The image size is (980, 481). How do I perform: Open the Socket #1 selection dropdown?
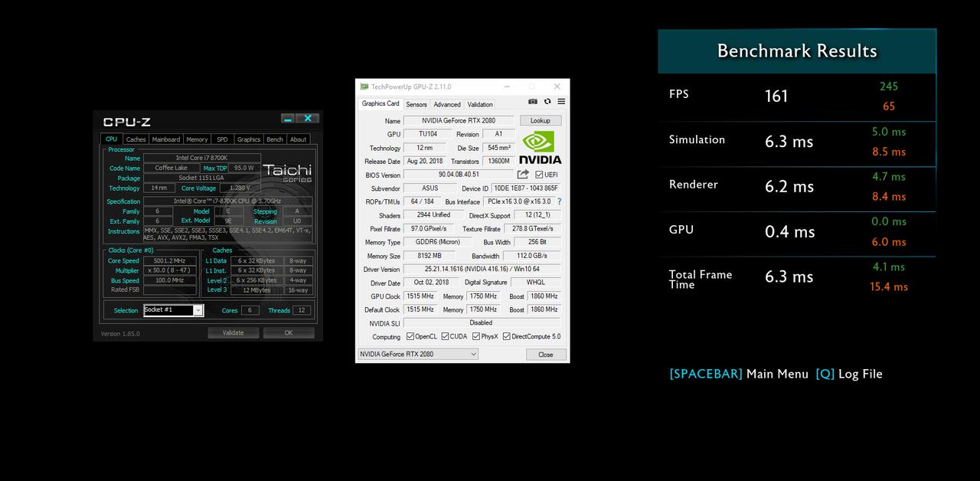click(x=198, y=310)
